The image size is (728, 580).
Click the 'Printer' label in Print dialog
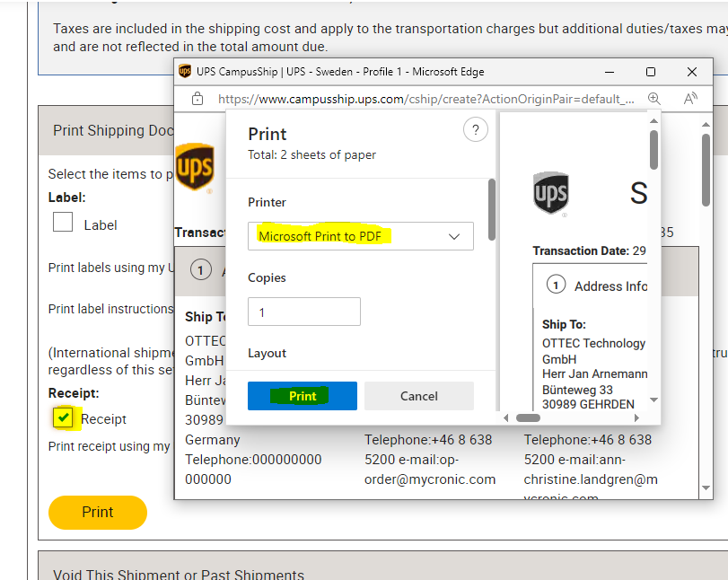click(267, 203)
